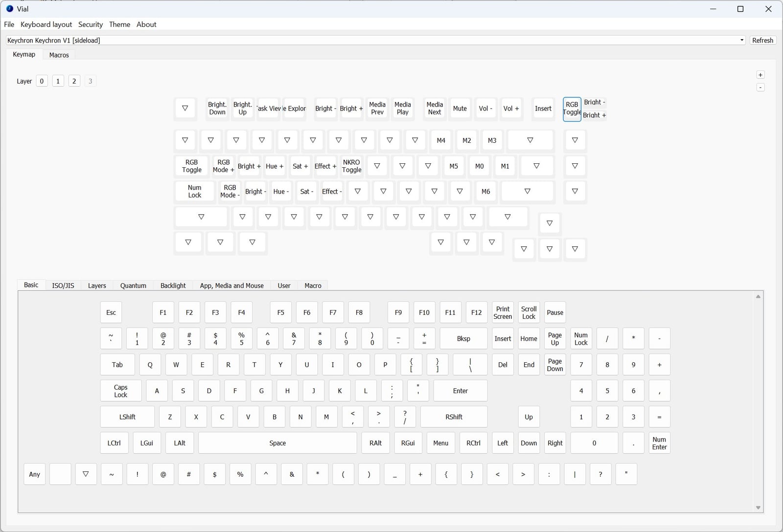Pick the Tab keycode
This screenshot has height=532, width=783.
(x=117, y=365)
